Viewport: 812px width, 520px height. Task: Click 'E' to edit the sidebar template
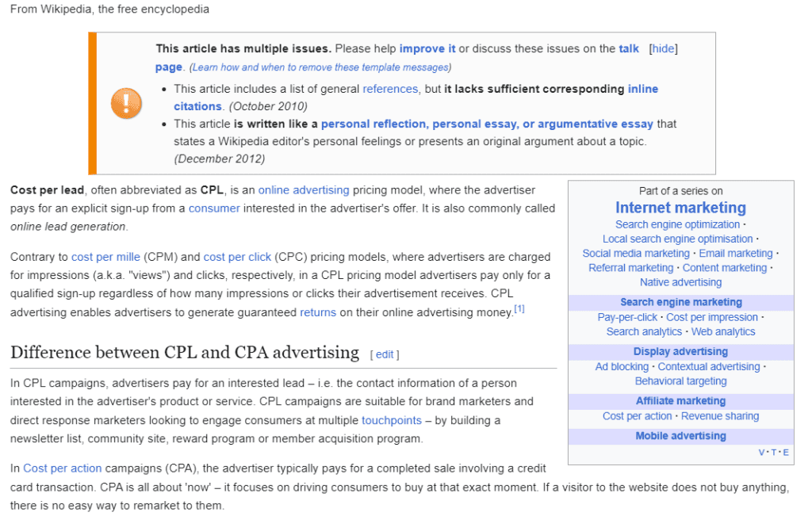pyautogui.click(x=786, y=452)
